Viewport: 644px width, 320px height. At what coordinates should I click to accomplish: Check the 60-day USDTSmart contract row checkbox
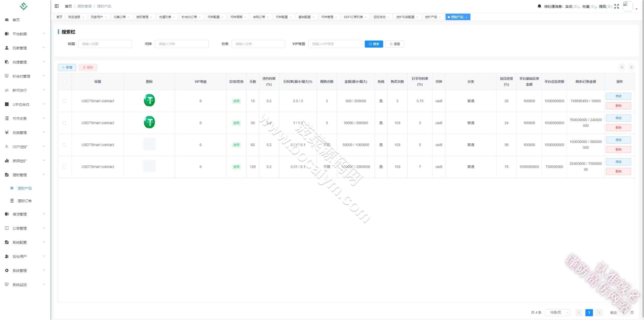(64, 145)
